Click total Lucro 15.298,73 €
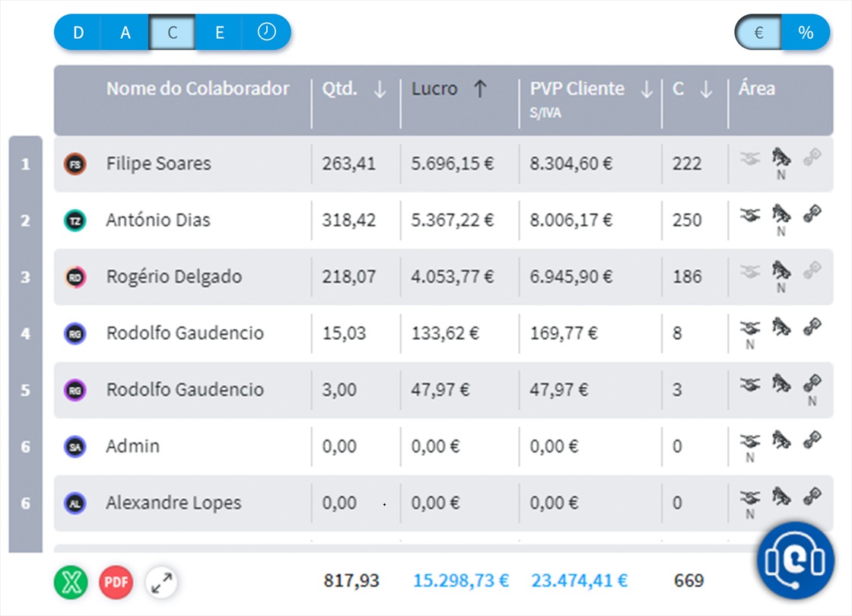 point(461,581)
